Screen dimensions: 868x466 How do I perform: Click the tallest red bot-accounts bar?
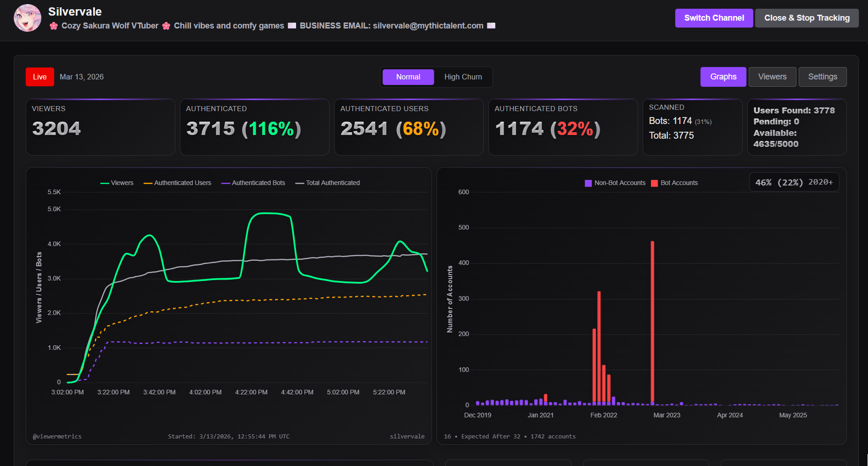click(652, 322)
